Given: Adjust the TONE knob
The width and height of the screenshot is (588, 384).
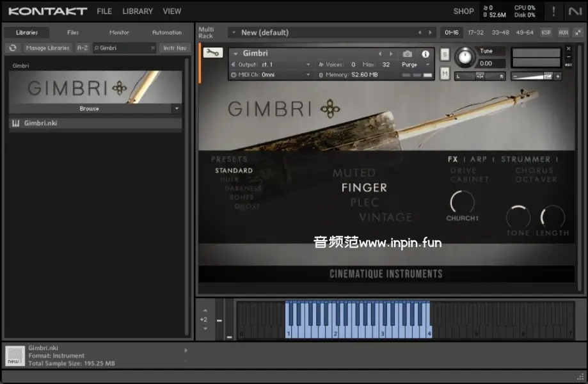Looking at the screenshot, I should tap(518, 217).
